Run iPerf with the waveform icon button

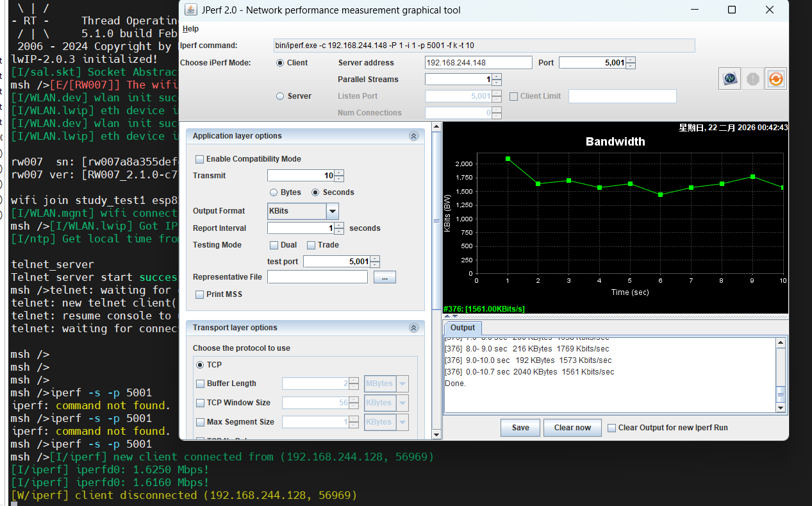click(x=730, y=79)
